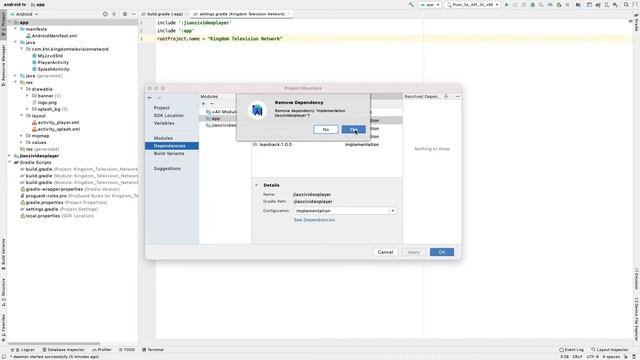This screenshot has width=640, height=360.
Task: Click the Search Everywhere magnifier icon
Action: (626, 5)
